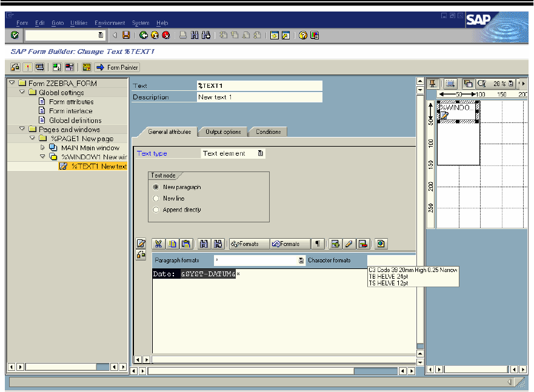Select the General attributes tab
Image resolution: width=534 pixels, height=392 pixels.
tap(169, 131)
